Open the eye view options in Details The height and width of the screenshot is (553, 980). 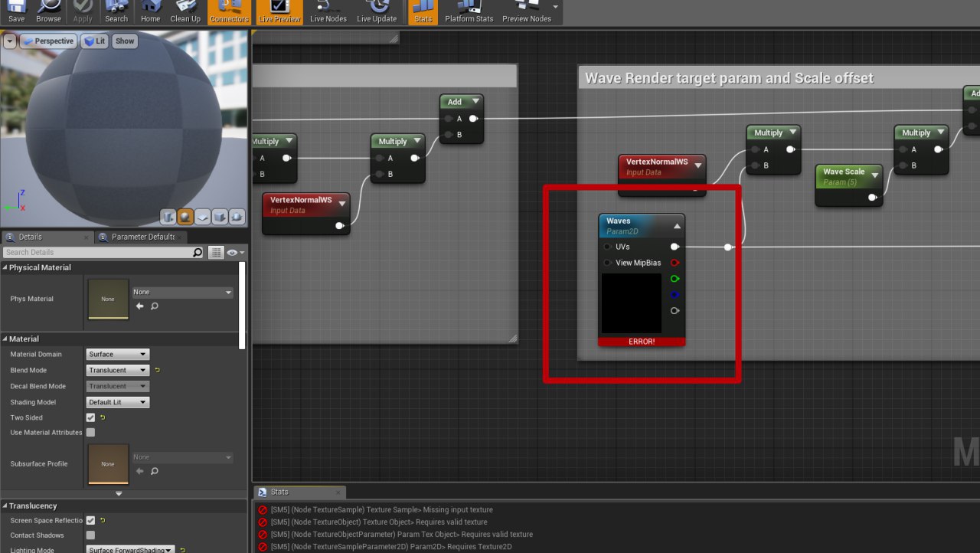point(234,252)
